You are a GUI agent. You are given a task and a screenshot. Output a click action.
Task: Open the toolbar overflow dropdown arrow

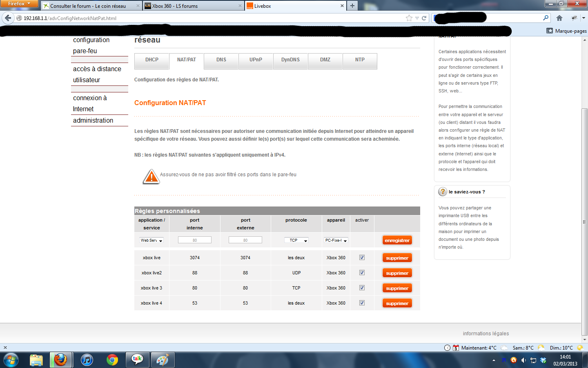point(584,18)
